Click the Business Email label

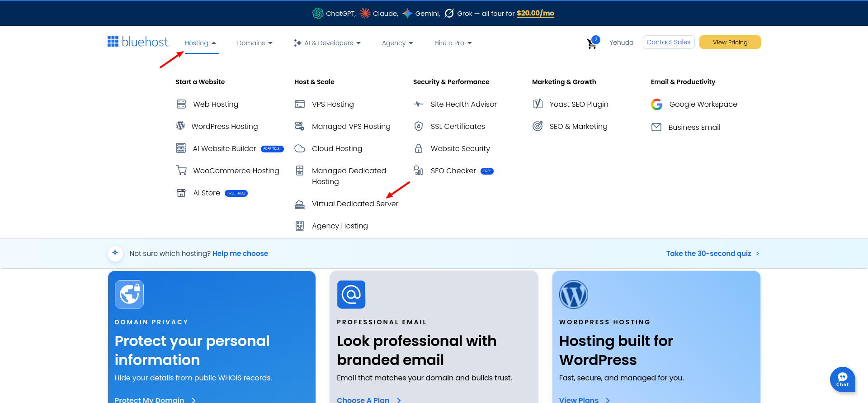coord(694,127)
